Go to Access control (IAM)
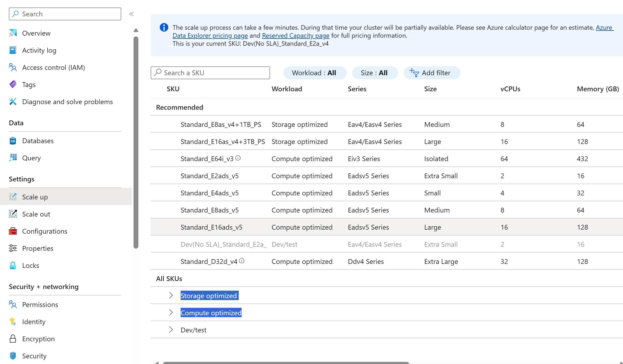623x364 pixels. tap(53, 67)
